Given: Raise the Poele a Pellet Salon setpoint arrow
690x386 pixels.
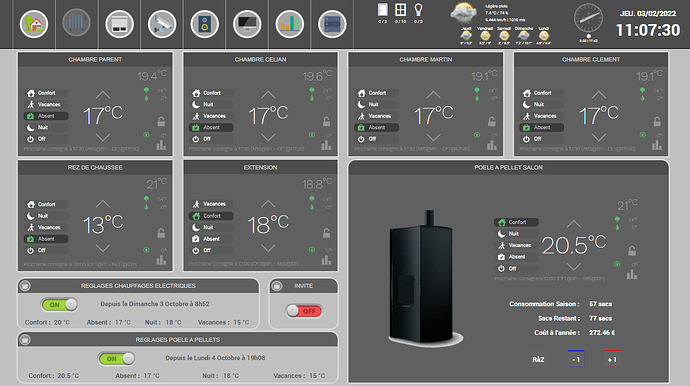Looking at the screenshot, I should tap(573, 224).
